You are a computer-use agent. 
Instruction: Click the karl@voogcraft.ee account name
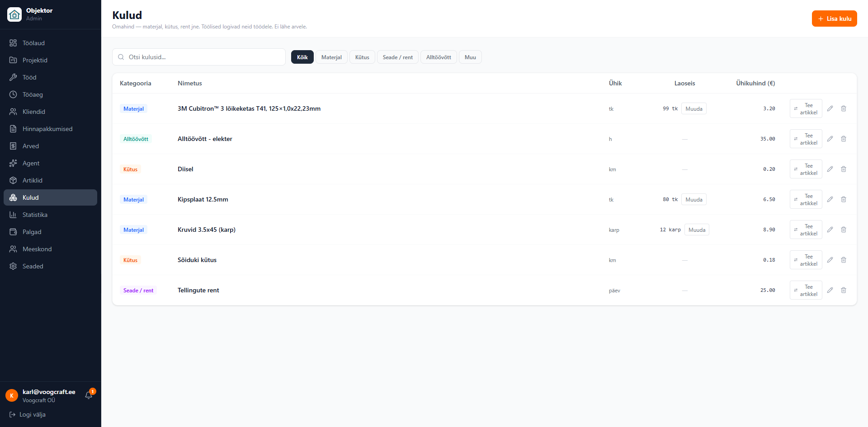(49, 392)
